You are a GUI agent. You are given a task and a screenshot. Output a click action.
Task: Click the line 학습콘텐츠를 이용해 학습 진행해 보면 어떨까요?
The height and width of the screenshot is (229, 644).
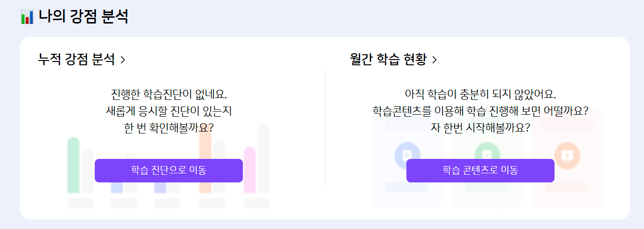click(480, 111)
